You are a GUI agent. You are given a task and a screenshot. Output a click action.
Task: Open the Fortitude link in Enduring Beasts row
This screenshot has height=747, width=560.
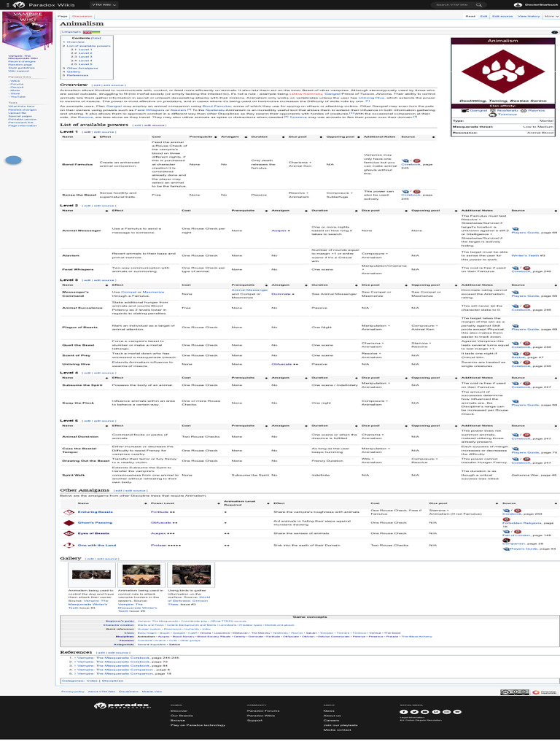click(x=160, y=512)
